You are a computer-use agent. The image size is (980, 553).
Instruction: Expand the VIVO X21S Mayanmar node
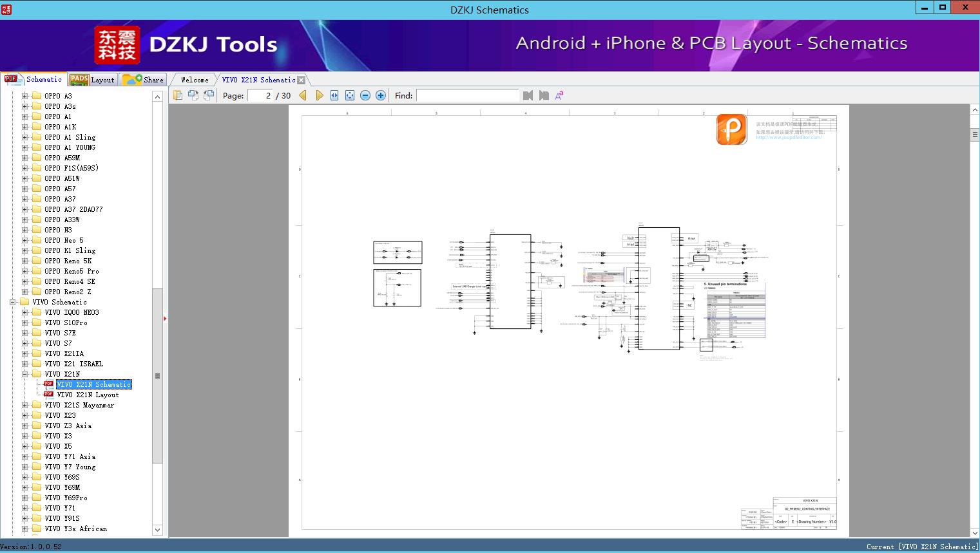[x=24, y=405]
